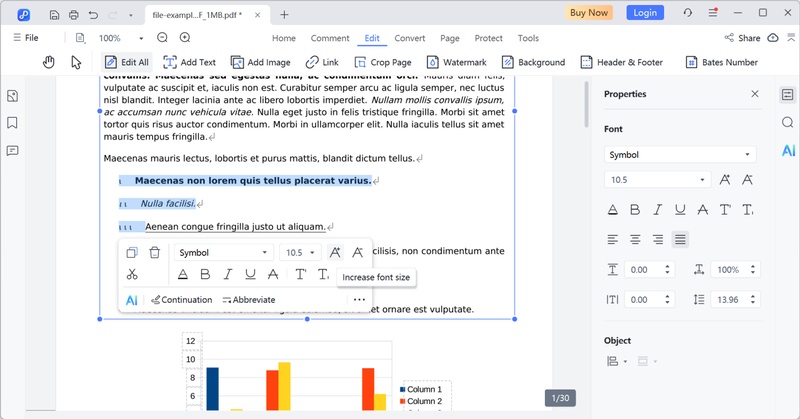The width and height of the screenshot is (800, 419).
Task: Increase font size in Properties panel
Action: point(725,180)
